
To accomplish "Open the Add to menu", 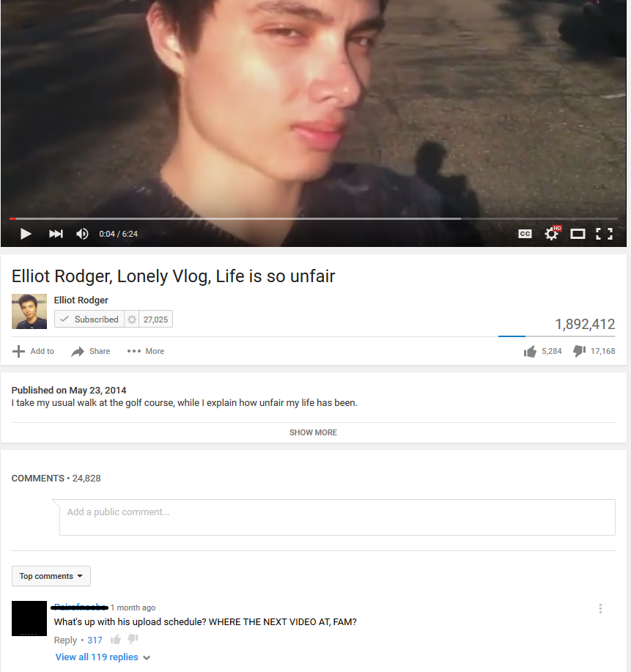I will pos(33,351).
